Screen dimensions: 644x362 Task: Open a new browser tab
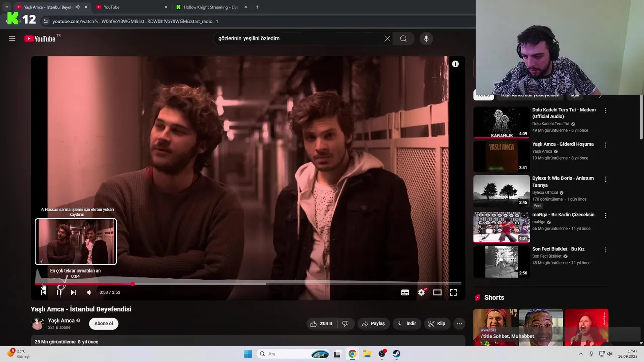pos(258,7)
